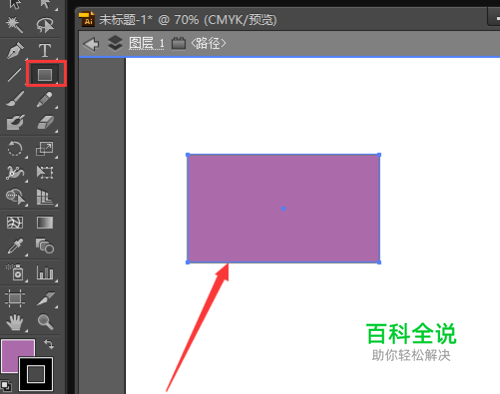Select the Rotate tool
This screenshot has height=394, width=500.
(x=15, y=149)
